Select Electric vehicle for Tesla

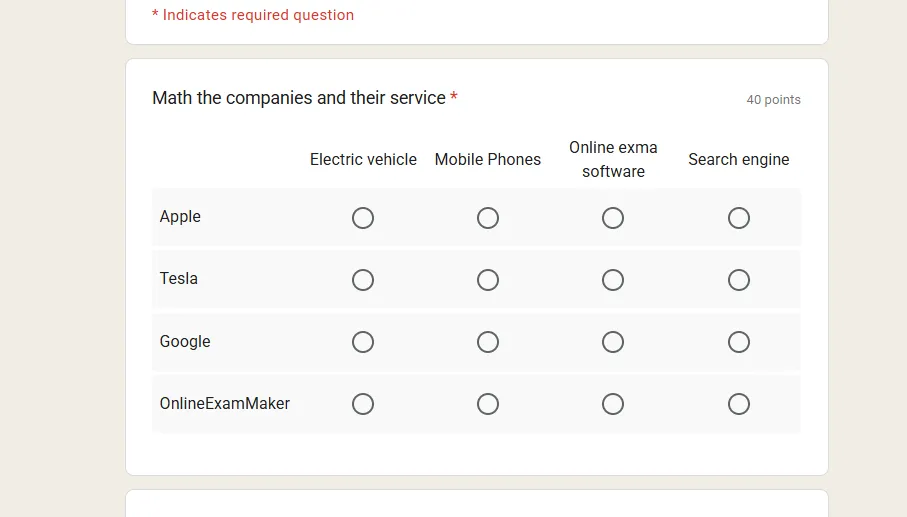[x=363, y=280]
